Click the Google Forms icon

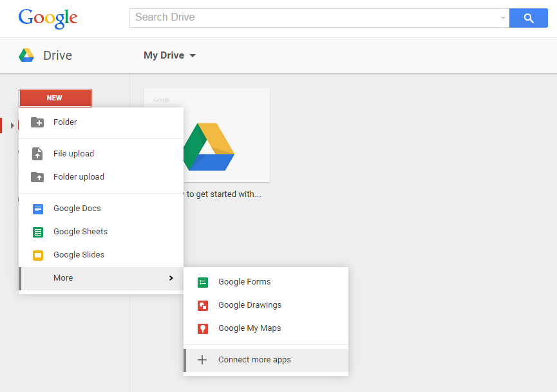click(203, 283)
